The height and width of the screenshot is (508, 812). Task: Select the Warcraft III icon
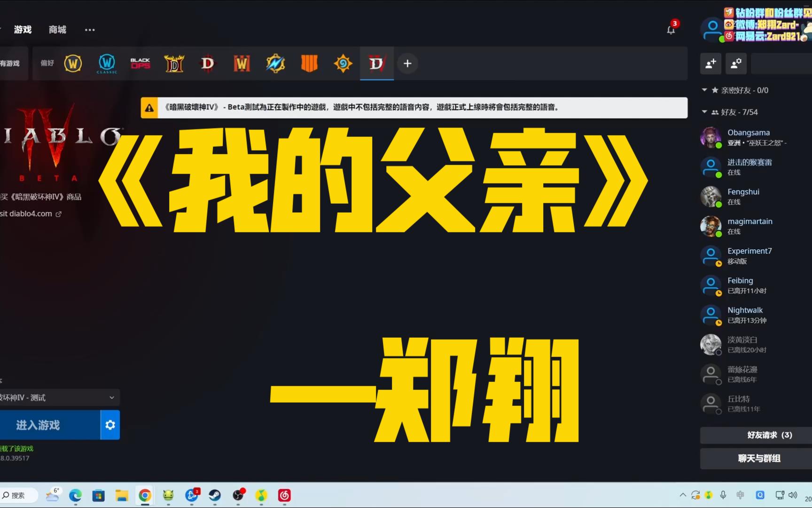coord(242,63)
